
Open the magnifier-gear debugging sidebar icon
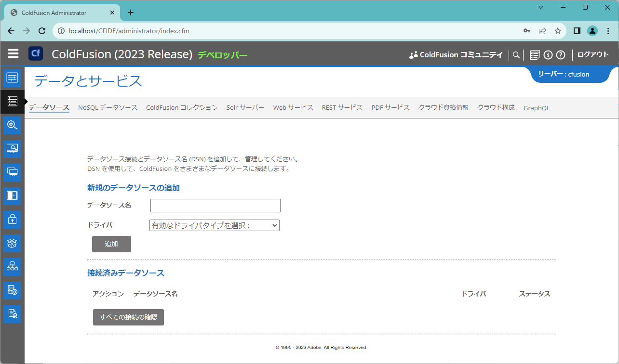[12, 125]
